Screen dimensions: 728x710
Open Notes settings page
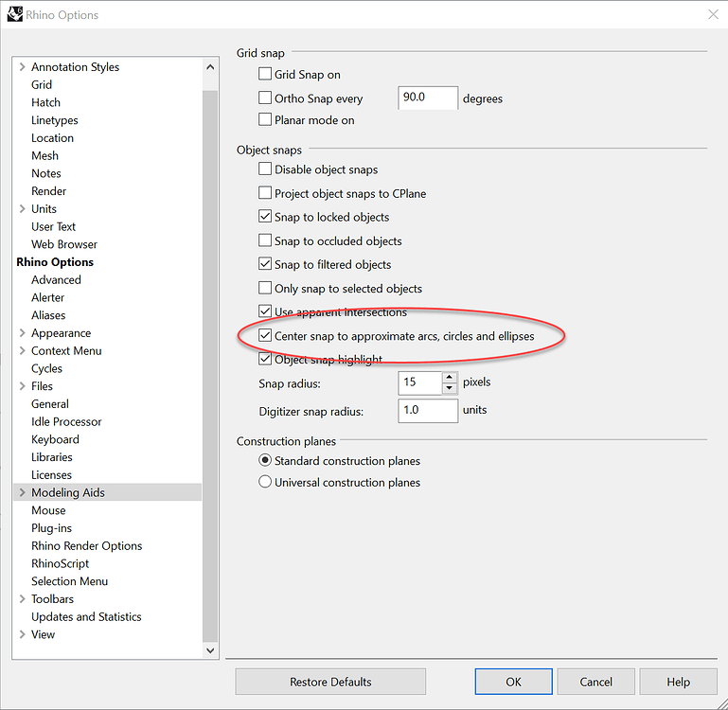pos(46,173)
